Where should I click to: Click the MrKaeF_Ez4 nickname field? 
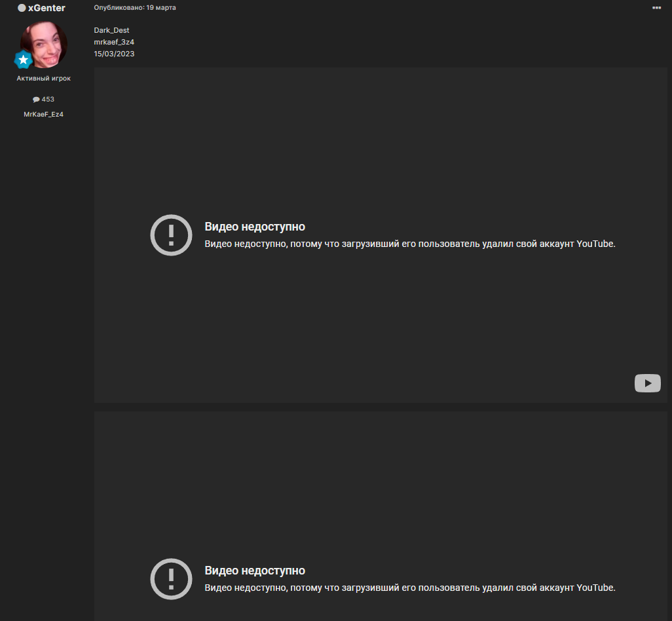[44, 114]
